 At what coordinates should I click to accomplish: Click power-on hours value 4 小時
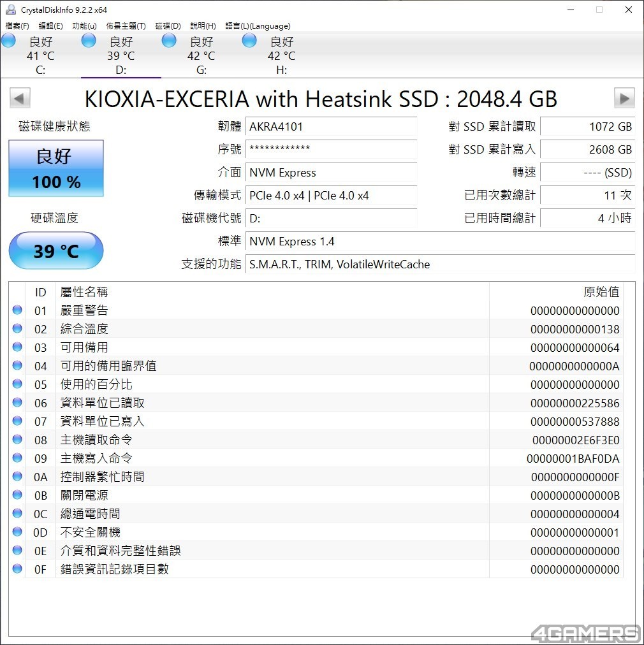click(588, 219)
